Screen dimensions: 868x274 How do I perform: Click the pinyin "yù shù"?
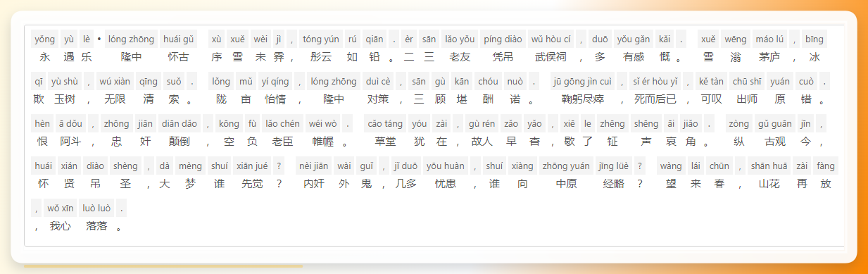pos(65,81)
